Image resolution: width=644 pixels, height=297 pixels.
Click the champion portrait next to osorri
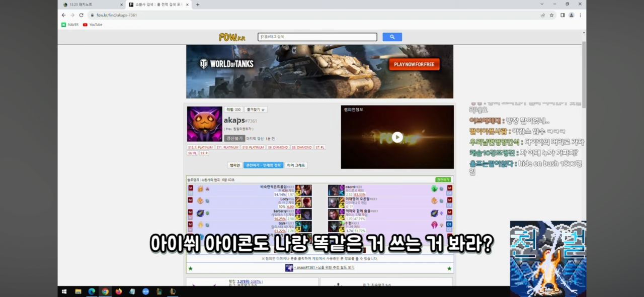[334, 190]
